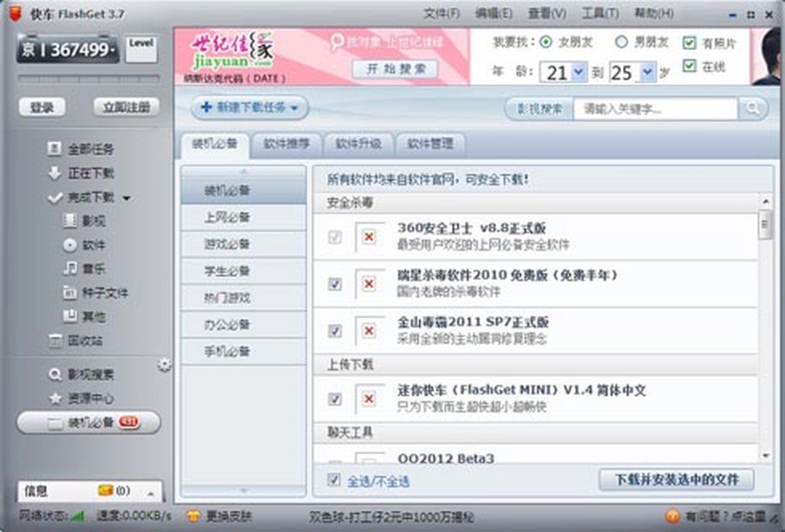
Task: Toggle the 全选/不全选 checkbox
Action: [x=334, y=481]
